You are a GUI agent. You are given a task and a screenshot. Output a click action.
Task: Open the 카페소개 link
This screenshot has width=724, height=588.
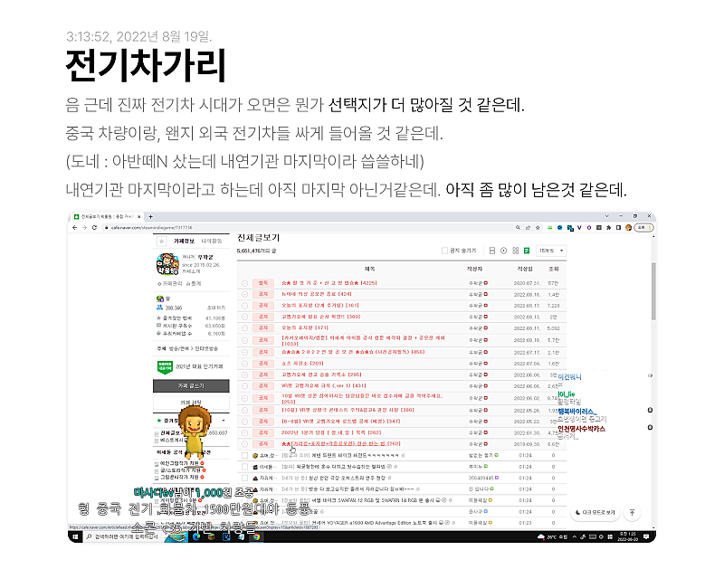click(191, 271)
